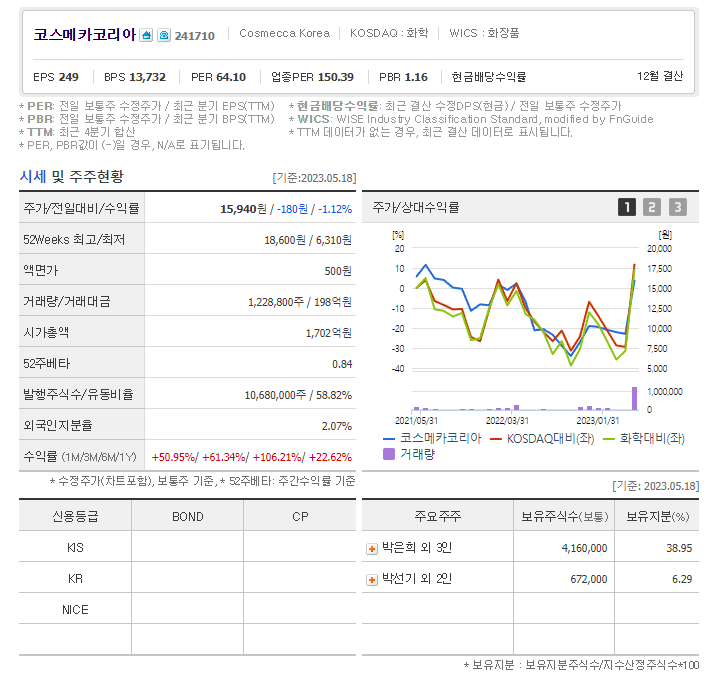Image resolution: width=712 pixels, height=677 pixels.
Task: Switch chart to tab 2
Action: click(x=652, y=207)
